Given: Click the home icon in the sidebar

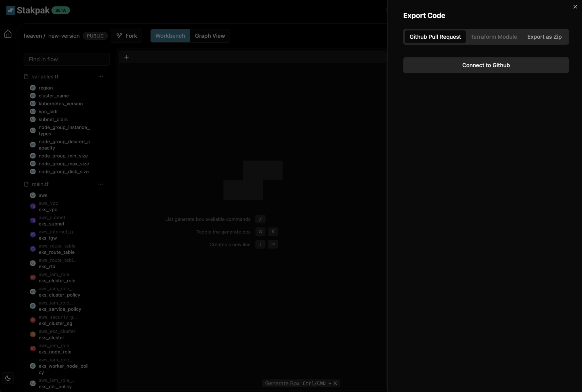Looking at the screenshot, I should 8,34.
